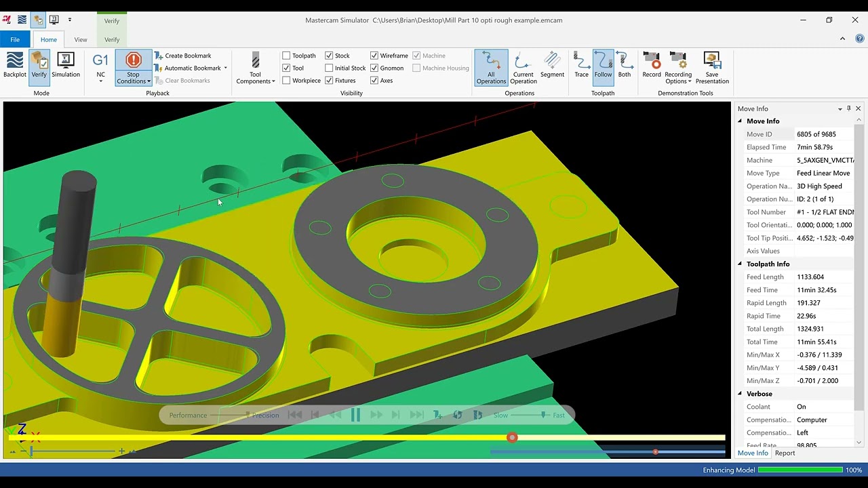This screenshot has width=868, height=488.
Task: Collapse the ribbon with the arrow
Action: tap(842, 39)
